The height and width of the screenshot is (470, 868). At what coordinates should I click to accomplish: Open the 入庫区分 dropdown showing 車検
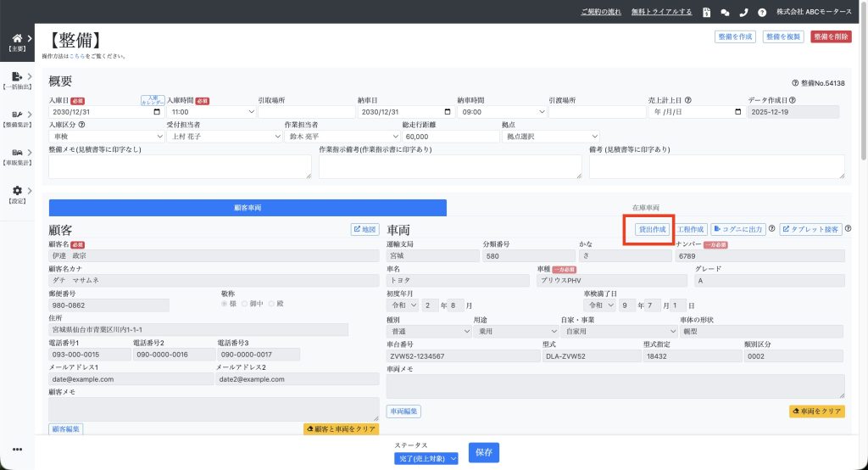[104, 136]
